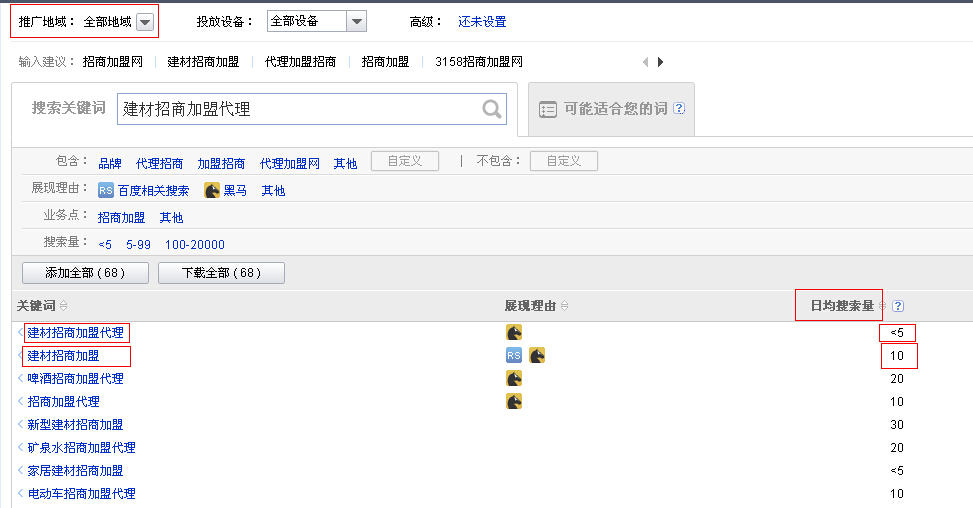Image resolution: width=973 pixels, height=508 pixels.
Task: Add keyword 电动车招商加盟代理 via its arrow
Action: point(20,493)
